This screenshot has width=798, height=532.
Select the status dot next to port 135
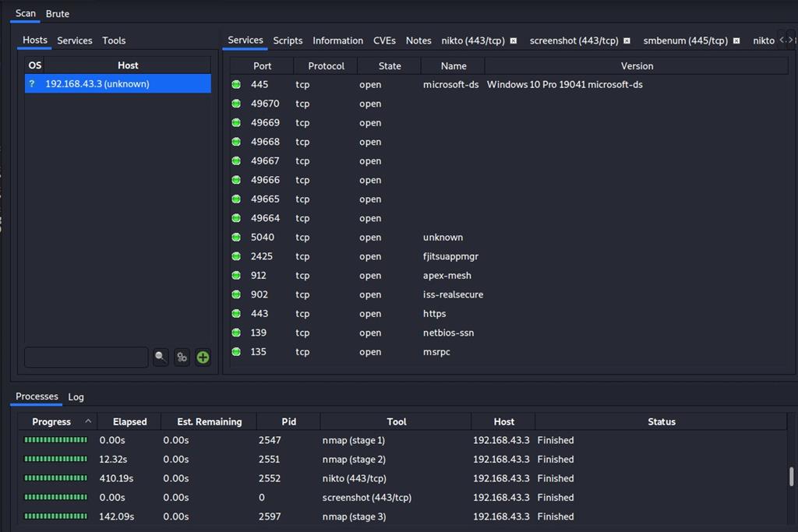coord(236,351)
